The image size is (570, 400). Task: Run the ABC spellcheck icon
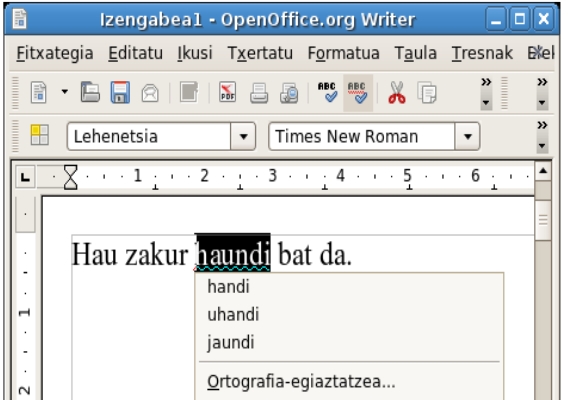(327, 92)
